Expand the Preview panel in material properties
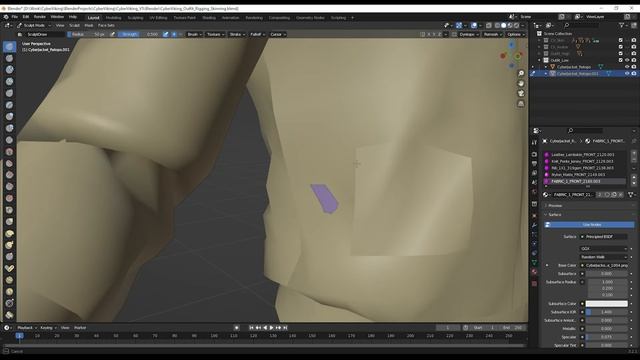 point(555,206)
